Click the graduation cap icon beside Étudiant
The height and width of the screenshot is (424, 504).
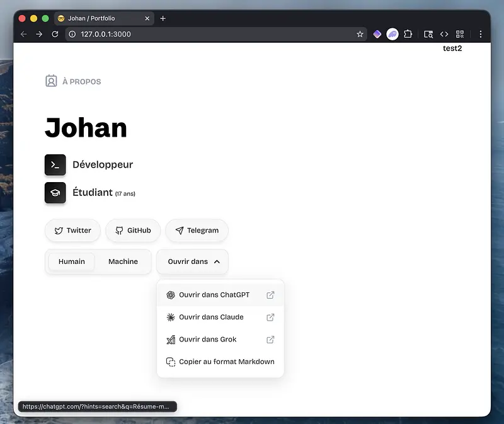(55, 193)
